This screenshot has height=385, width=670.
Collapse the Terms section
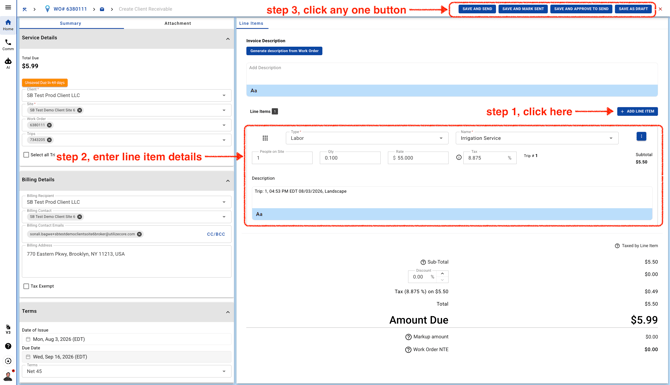[227, 312]
